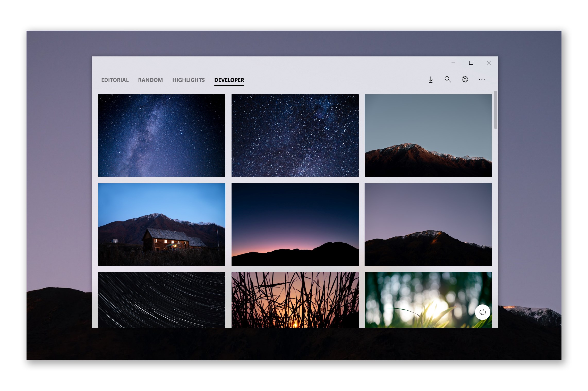Minimize the app window
This screenshot has height=391, width=588.
[x=453, y=63]
